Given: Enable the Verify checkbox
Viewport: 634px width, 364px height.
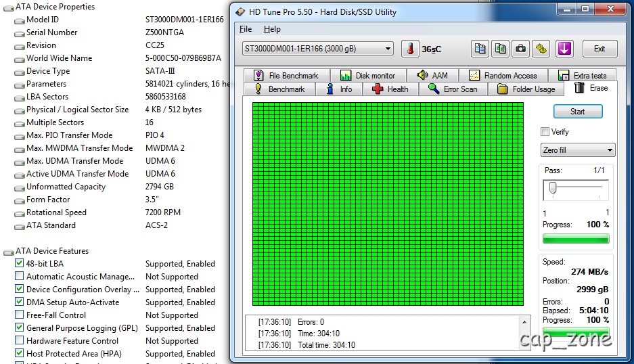Looking at the screenshot, I should click(x=545, y=131).
